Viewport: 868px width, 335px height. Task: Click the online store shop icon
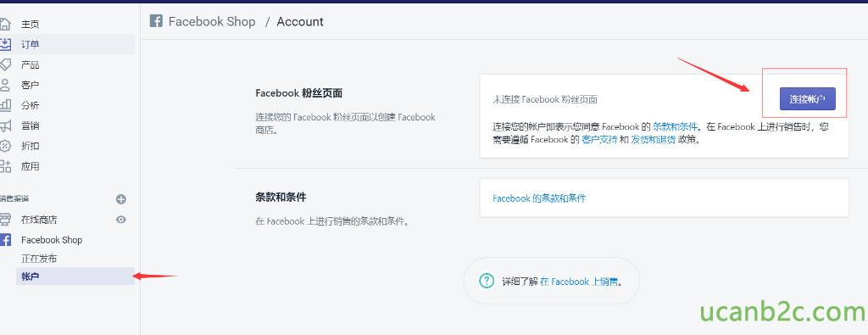pos(5,220)
